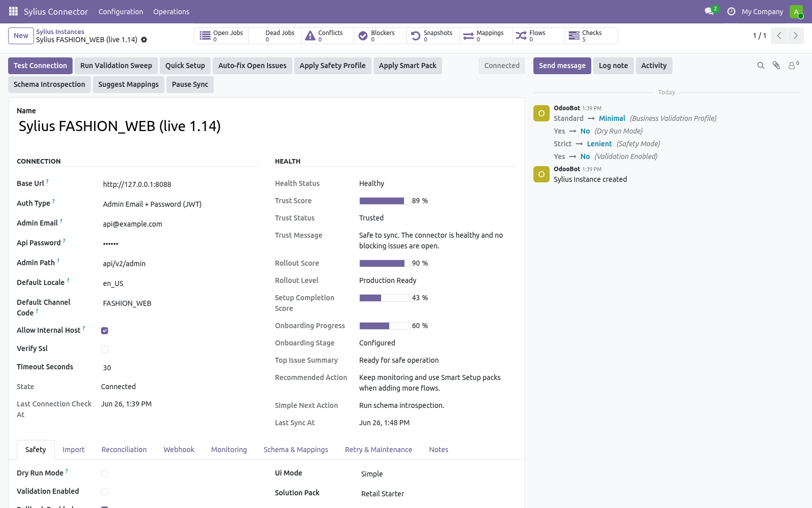Open the activities clock icon
Viewport: 812px width, 508px height.
[731, 11]
